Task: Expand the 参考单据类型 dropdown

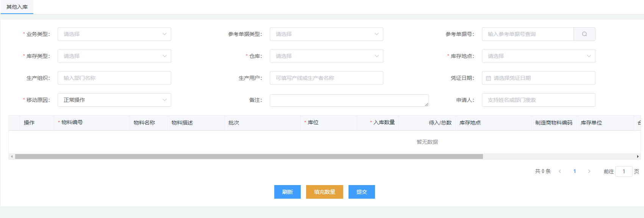Action: [326, 34]
